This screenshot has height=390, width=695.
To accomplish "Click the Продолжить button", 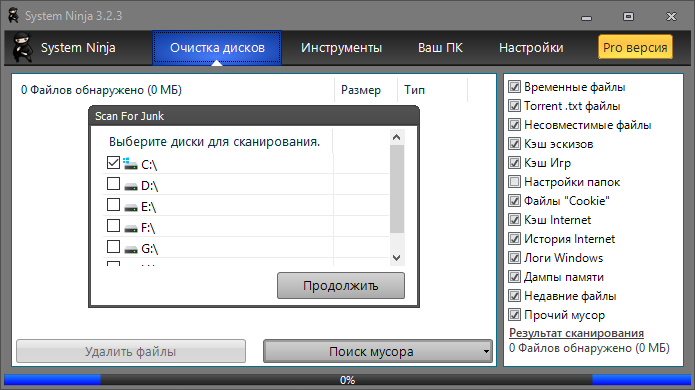I will point(341,286).
